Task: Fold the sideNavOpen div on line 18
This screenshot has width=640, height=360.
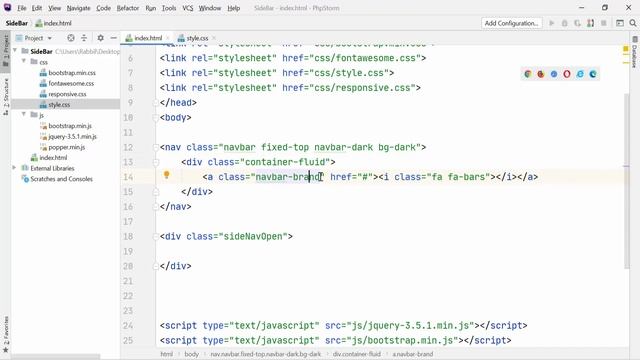Action: (156, 237)
